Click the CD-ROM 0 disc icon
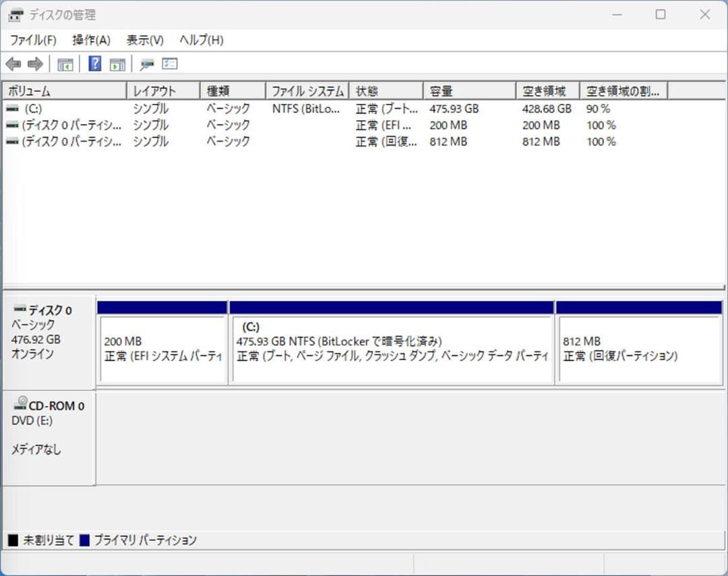Screen dimensions: 728x576 point(20,403)
